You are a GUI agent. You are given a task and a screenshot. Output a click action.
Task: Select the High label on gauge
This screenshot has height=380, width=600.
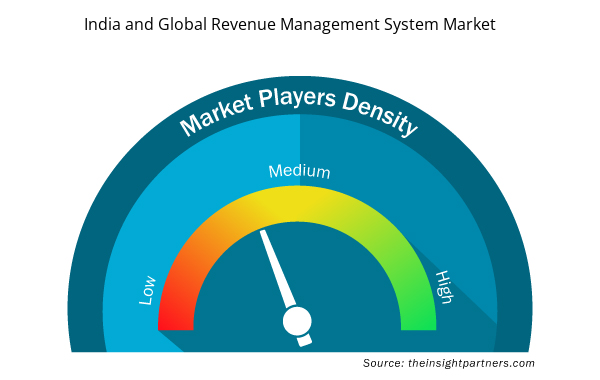[x=444, y=287]
